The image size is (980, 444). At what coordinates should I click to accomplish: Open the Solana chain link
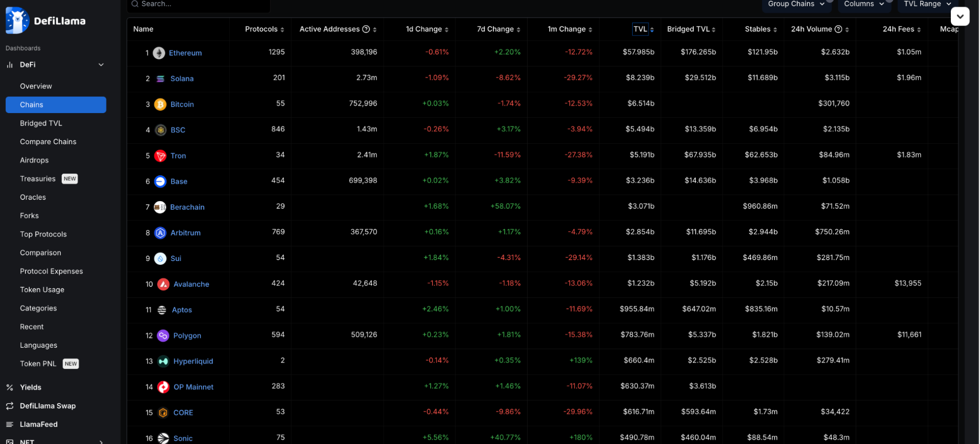click(182, 79)
